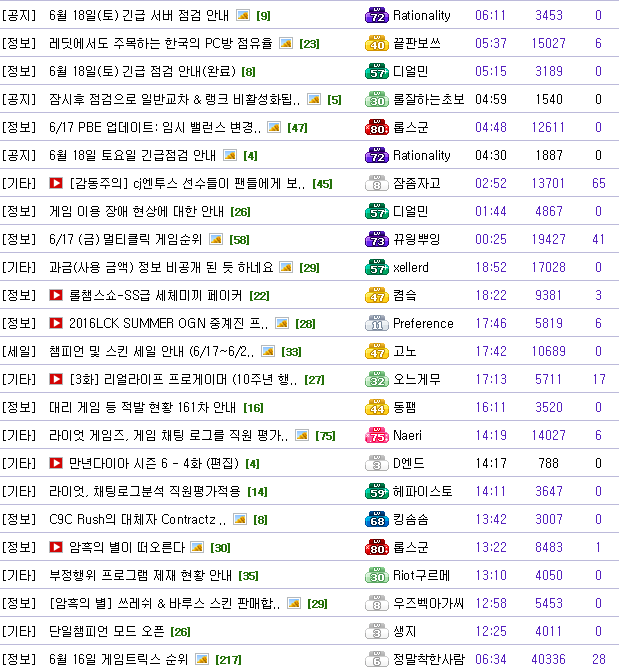
Task: Click level 3 badge of D엔드
Action: pos(377,464)
